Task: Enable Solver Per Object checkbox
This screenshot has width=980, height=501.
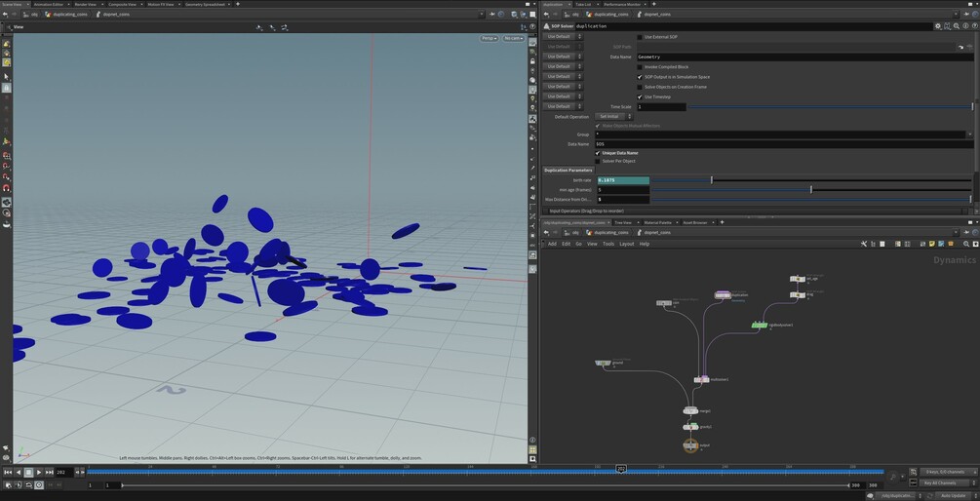Action: [x=598, y=161]
